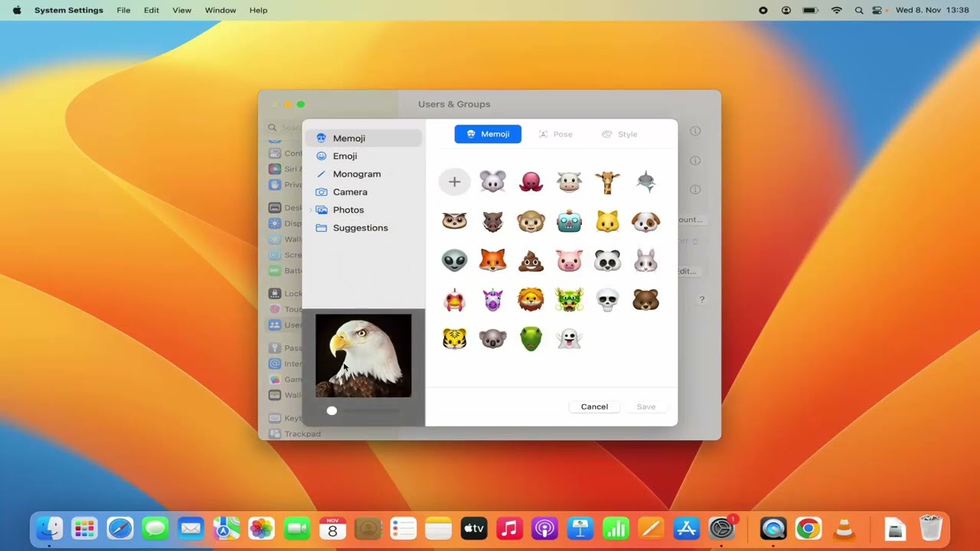Open the Apple menu
Screen dimensions: 980x551
coord(17,10)
